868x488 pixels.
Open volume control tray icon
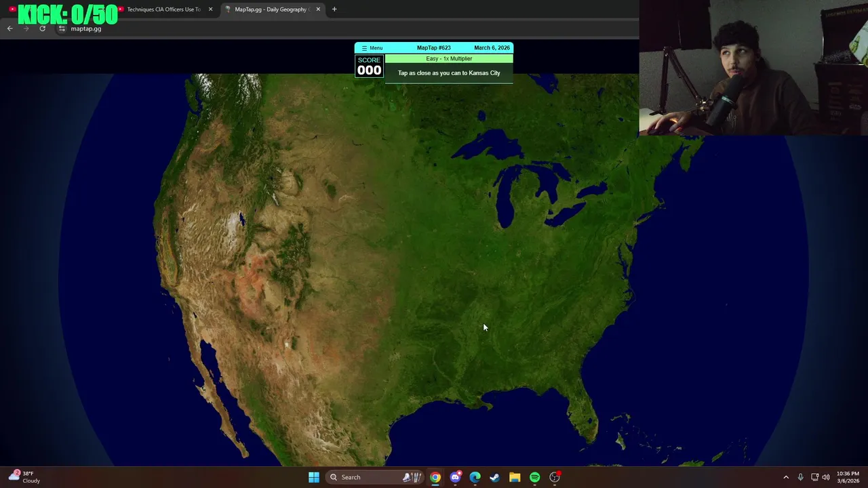[x=826, y=477]
